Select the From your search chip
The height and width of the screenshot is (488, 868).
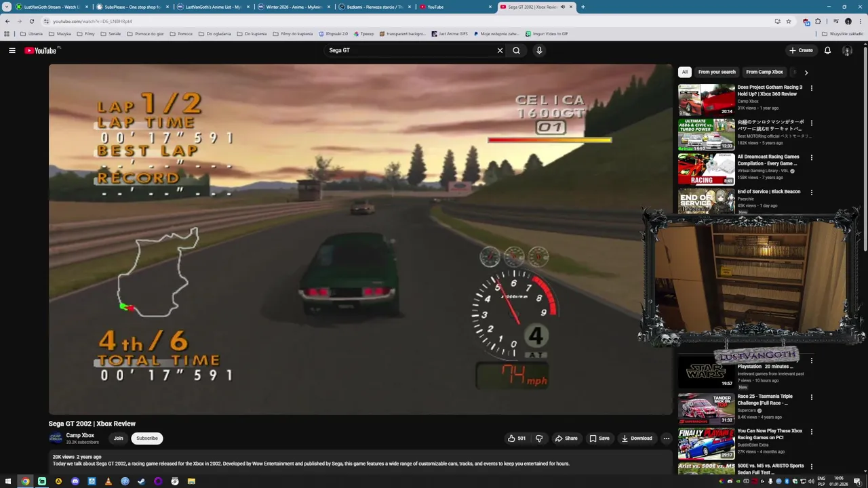[717, 72]
